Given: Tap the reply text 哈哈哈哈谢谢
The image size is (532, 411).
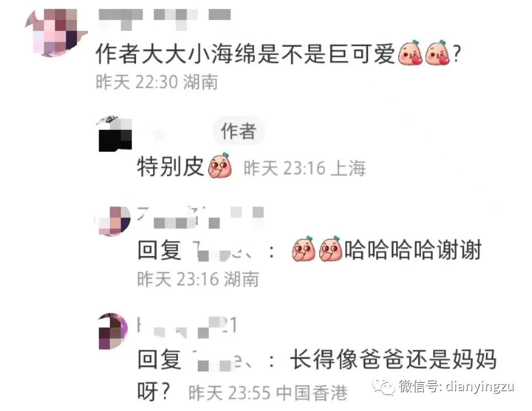Looking at the screenshot, I should click(413, 250).
